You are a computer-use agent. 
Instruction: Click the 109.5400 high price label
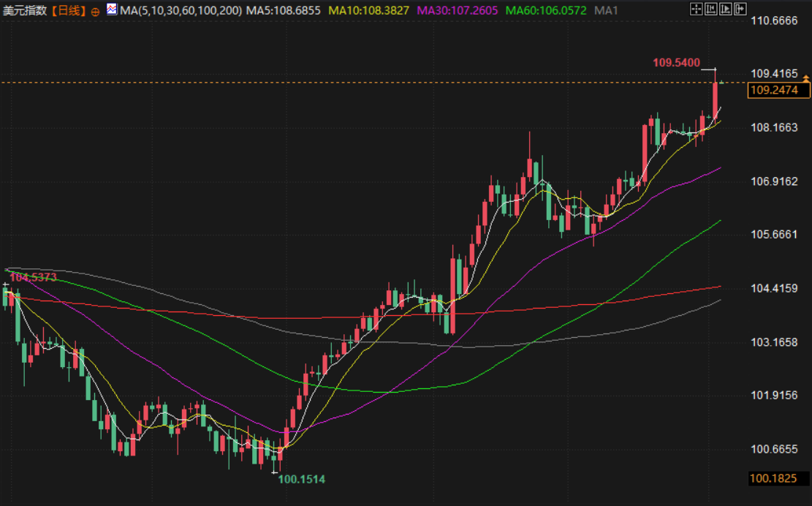(676, 63)
